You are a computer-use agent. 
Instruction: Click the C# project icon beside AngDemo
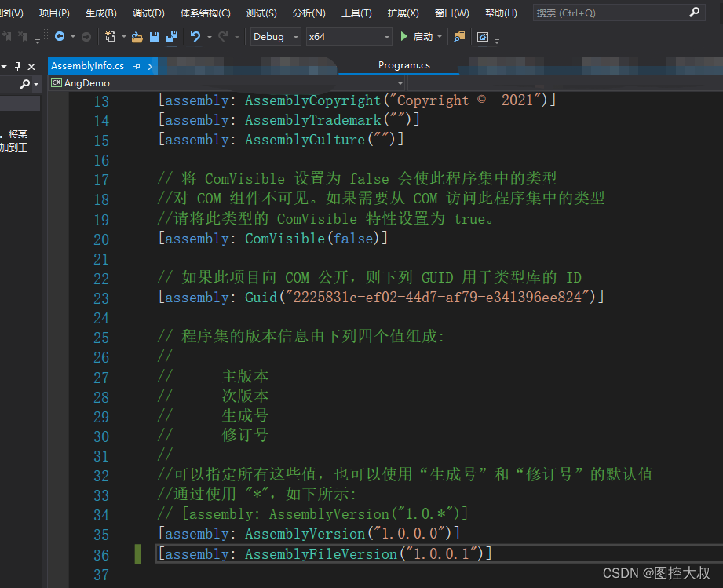[x=57, y=83]
